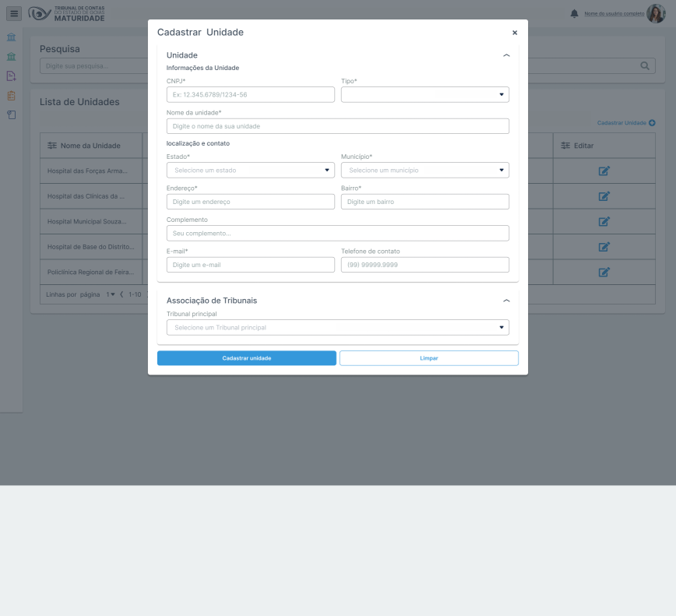The width and height of the screenshot is (676, 616).
Task: Click edit icon for Policlínica Regional row
Action: (604, 272)
